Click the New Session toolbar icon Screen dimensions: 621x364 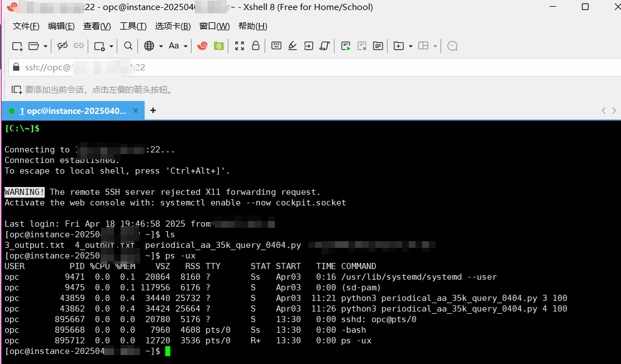coord(17,46)
